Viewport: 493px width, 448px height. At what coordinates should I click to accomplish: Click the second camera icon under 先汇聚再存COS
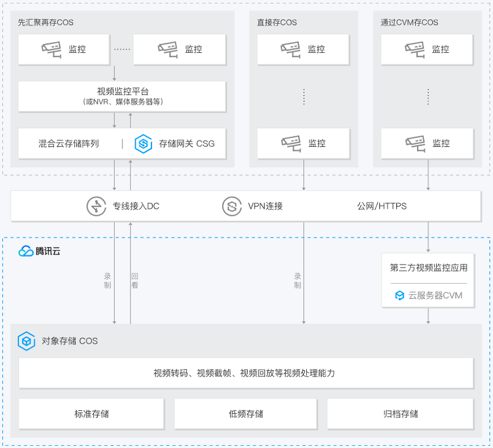(168, 50)
